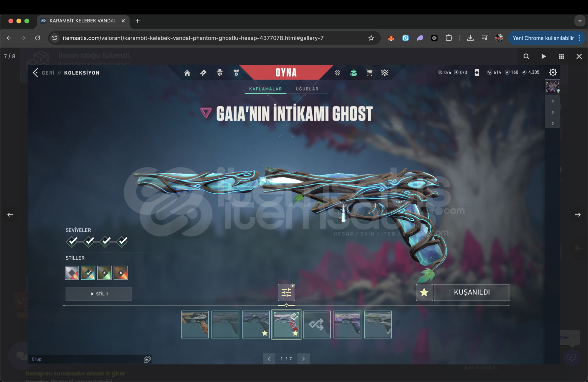Viewport: 588px width, 382px height.
Task: Go to previous skin page arrow
Action: (269, 359)
